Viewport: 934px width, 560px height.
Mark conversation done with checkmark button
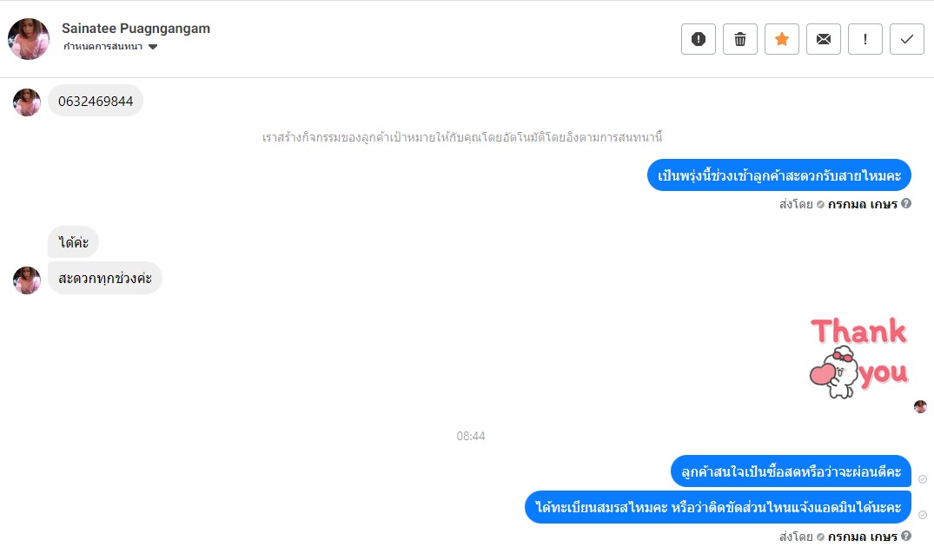pos(906,39)
